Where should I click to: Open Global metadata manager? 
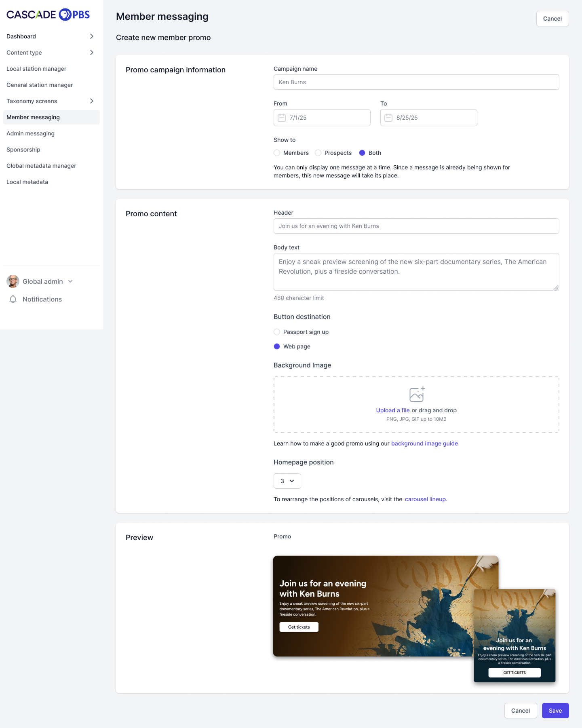click(x=41, y=166)
